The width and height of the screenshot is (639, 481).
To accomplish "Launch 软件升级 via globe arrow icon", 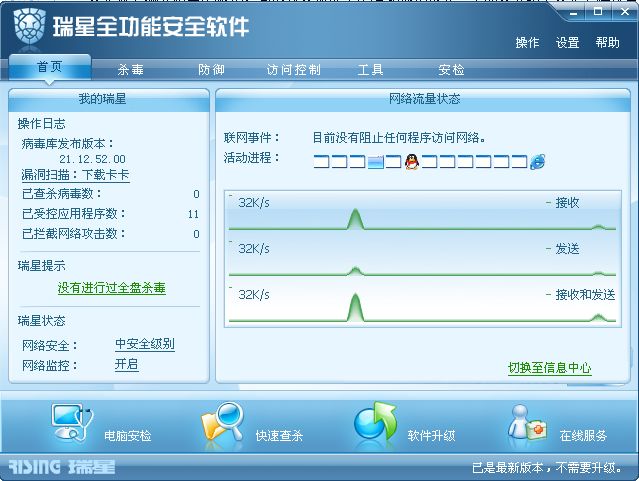I will [x=375, y=423].
